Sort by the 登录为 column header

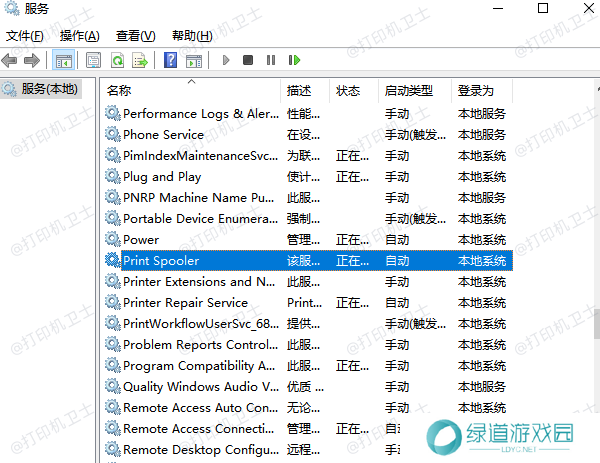point(482,91)
